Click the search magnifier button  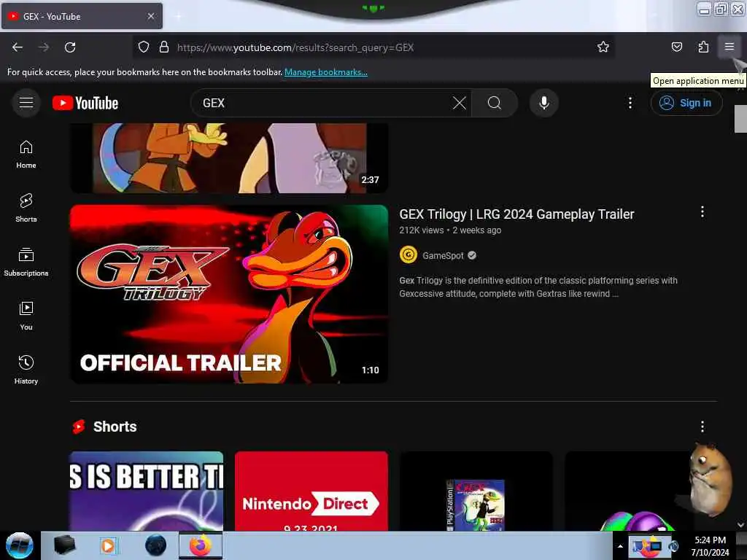click(495, 103)
